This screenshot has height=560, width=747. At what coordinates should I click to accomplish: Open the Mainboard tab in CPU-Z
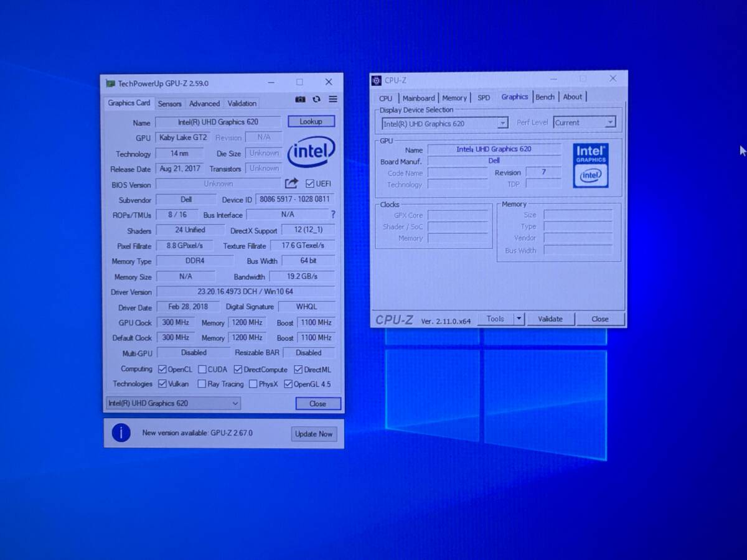pyautogui.click(x=418, y=98)
